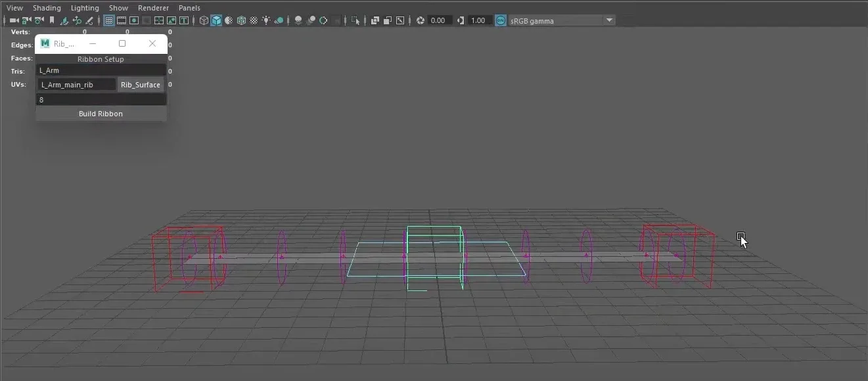Viewport: 868px width, 381px height.
Task: Select the right red cube controller
Action: pyautogui.click(x=677, y=256)
